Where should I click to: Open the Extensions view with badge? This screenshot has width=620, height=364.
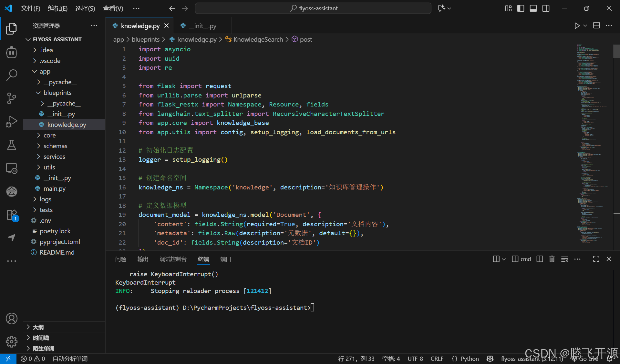[x=12, y=215]
